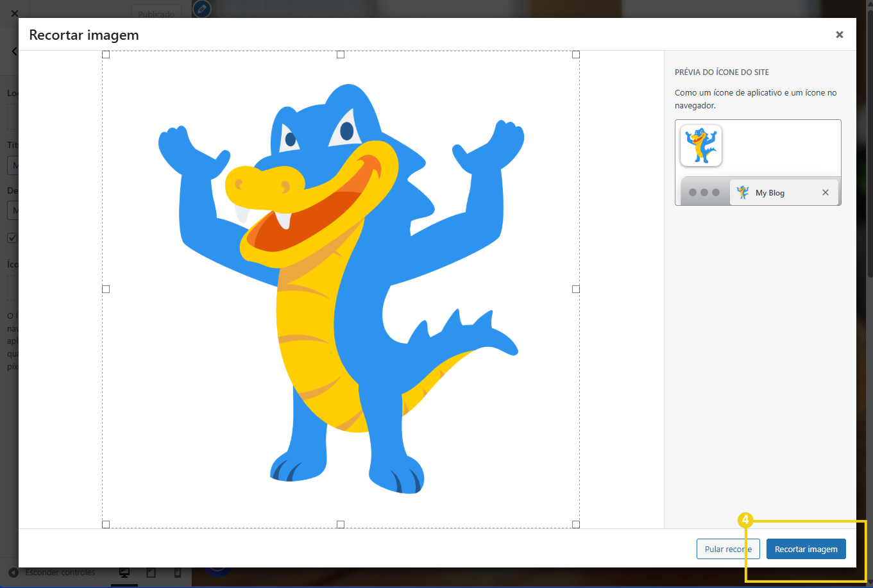This screenshot has width=873, height=588.
Task: Click the top-right crop handle
Action: point(575,55)
